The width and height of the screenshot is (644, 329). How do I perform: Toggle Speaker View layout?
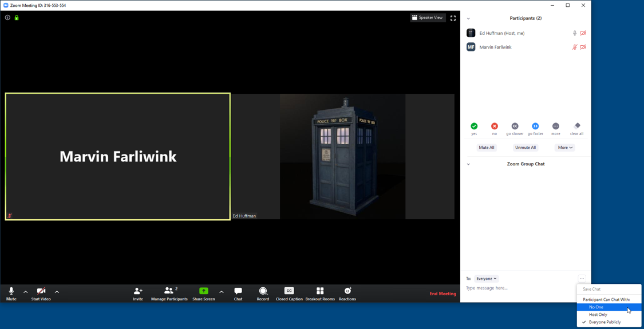pos(428,18)
